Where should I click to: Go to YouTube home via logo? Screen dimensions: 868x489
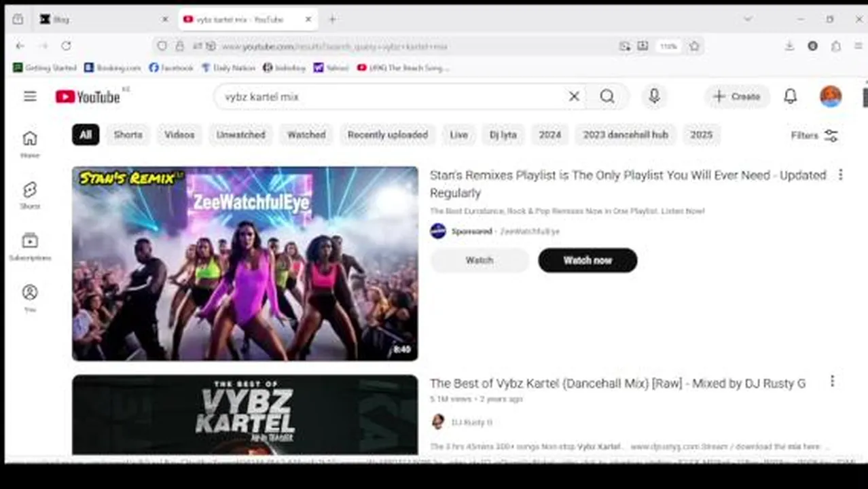coord(88,96)
